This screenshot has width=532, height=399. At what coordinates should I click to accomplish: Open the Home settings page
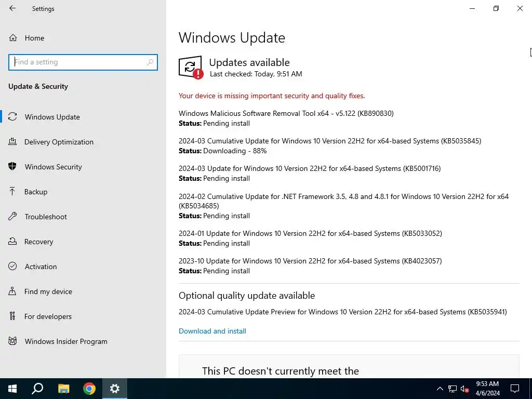pos(34,38)
